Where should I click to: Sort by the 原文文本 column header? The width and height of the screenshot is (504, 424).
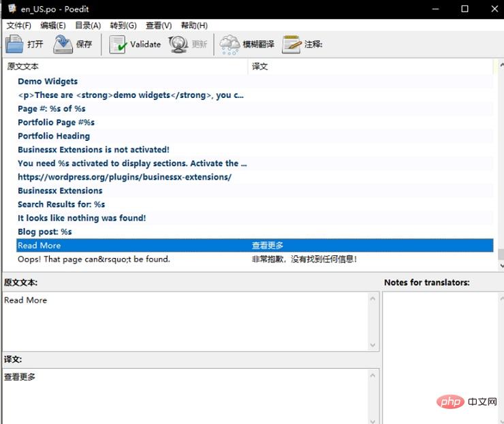coord(125,67)
